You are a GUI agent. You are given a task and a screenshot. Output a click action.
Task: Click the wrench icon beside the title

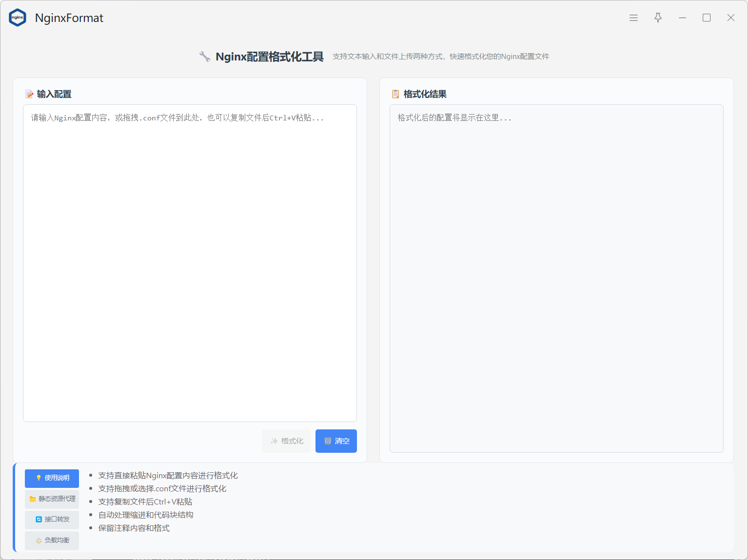pos(205,57)
